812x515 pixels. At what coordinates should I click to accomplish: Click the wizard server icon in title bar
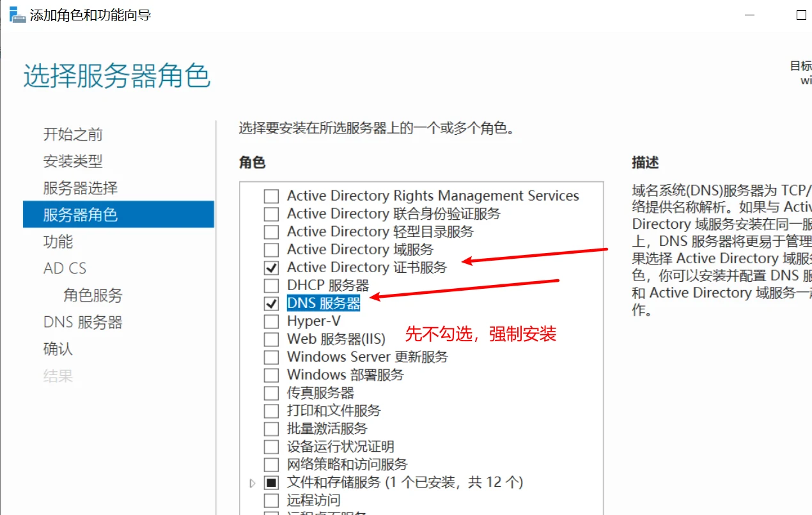[17, 15]
